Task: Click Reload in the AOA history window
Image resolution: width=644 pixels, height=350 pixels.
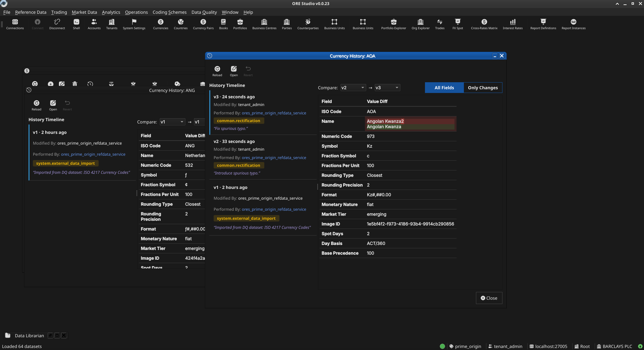Action: [217, 71]
